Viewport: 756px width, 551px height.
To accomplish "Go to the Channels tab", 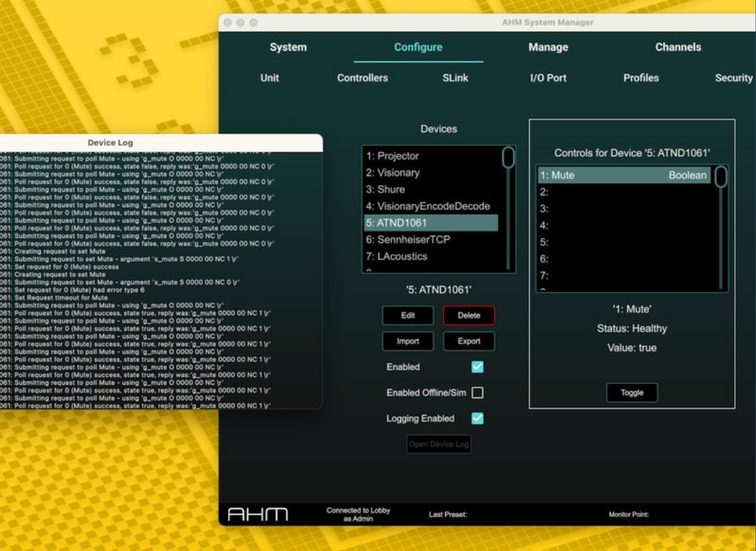I will coord(678,47).
